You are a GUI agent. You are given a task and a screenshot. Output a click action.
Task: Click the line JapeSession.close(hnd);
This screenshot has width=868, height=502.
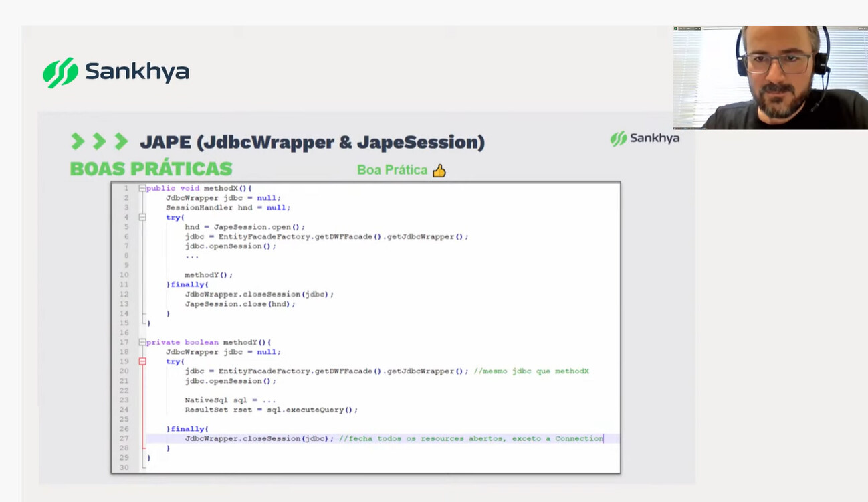pyautogui.click(x=240, y=304)
